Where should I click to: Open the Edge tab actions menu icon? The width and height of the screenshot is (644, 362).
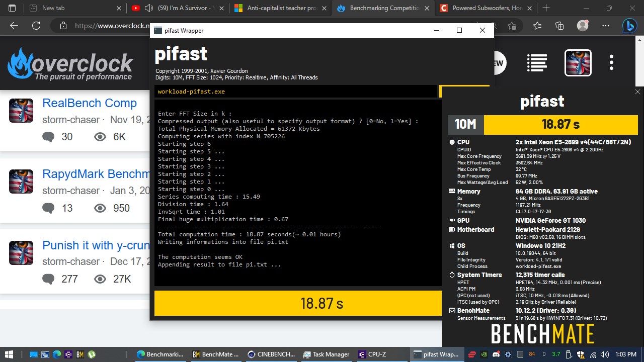coord(12,8)
